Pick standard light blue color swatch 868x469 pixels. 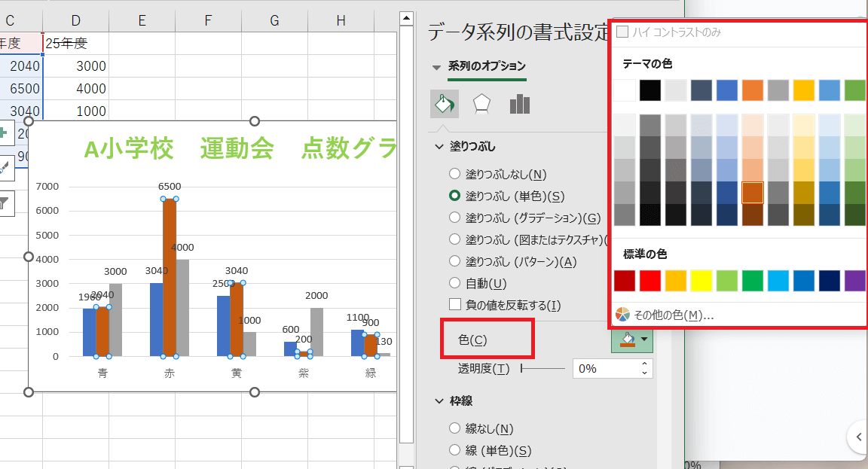tap(778, 280)
